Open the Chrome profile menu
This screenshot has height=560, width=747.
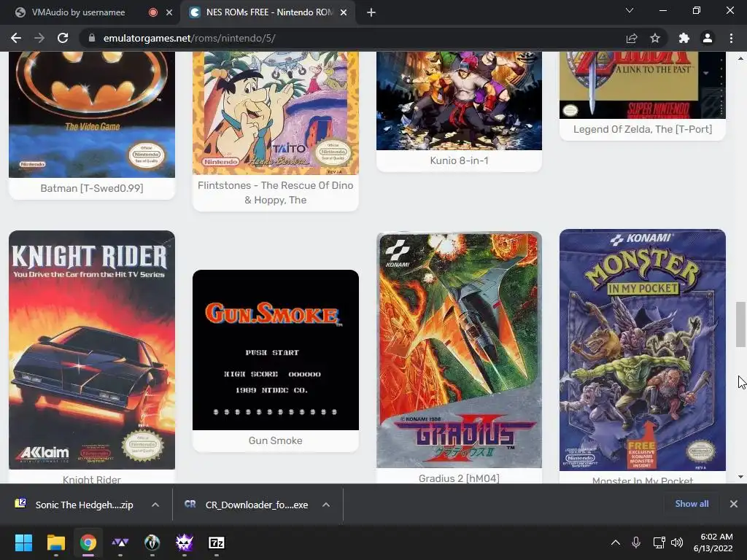(x=708, y=38)
